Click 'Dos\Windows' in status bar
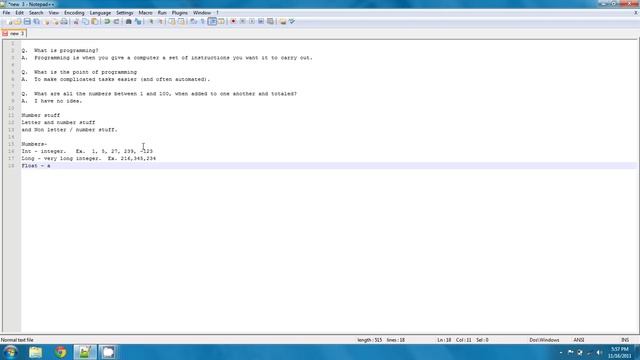The height and width of the screenshot is (360, 640). 544,340
